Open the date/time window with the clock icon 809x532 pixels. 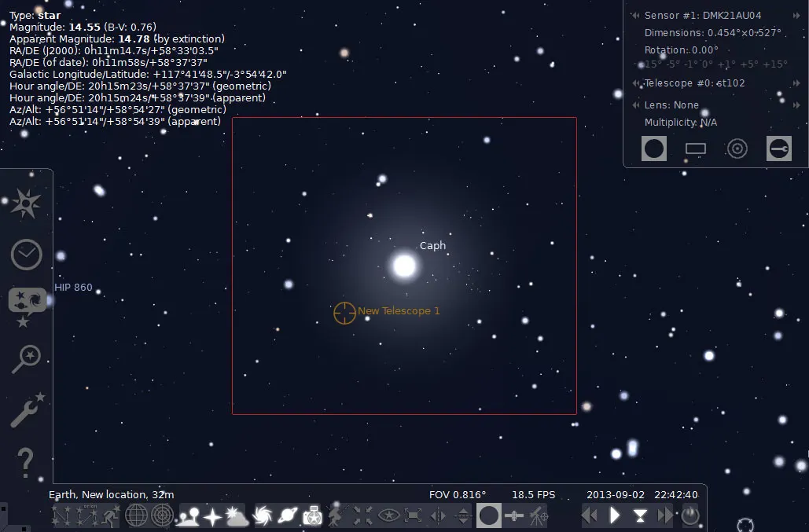tap(26, 255)
